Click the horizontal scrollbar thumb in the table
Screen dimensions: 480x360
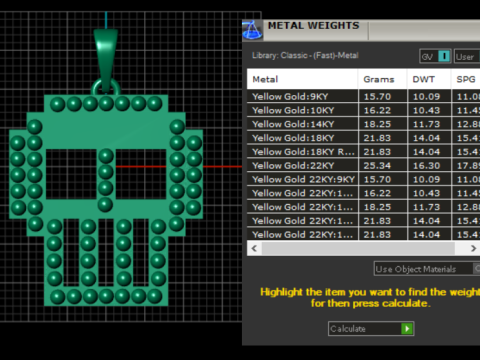358,248
